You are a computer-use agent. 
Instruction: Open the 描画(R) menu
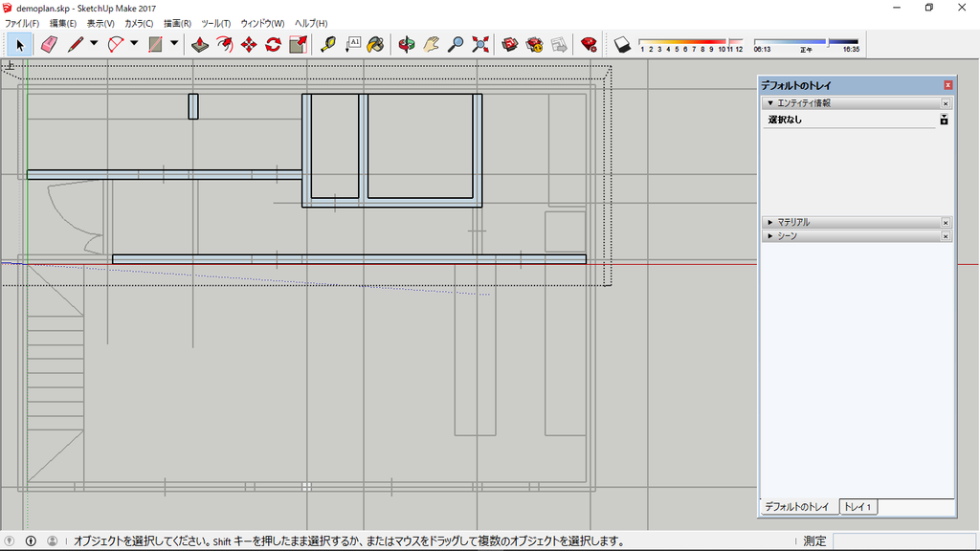(x=177, y=23)
